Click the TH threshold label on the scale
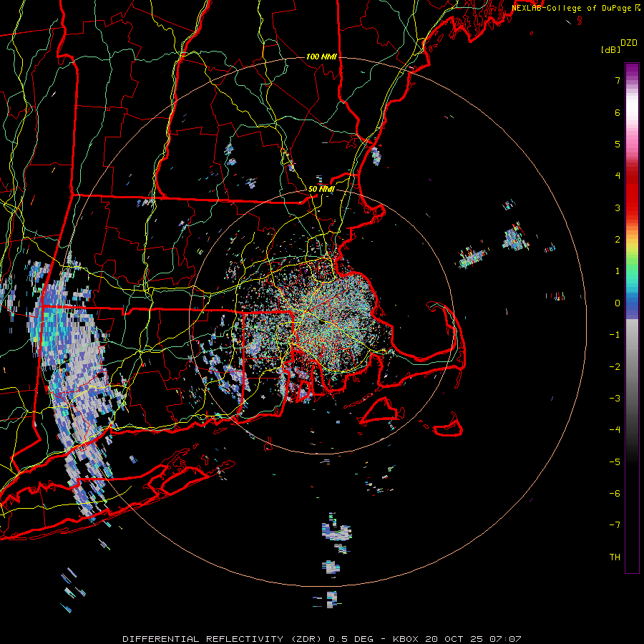This screenshot has width=644, height=644. [x=615, y=557]
